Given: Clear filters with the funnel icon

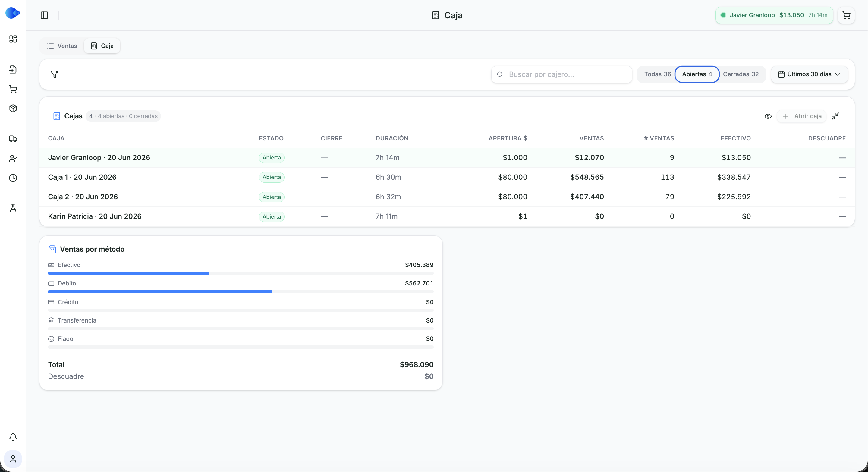Looking at the screenshot, I should coord(55,74).
